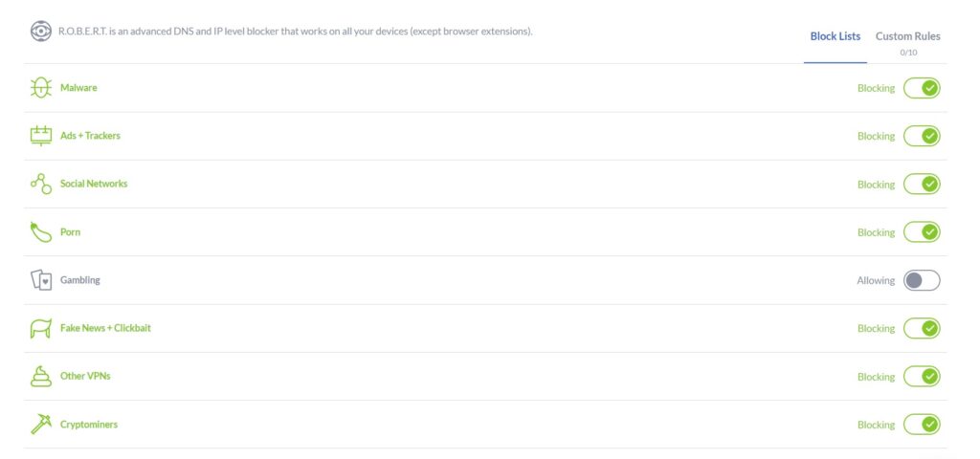
Task: Toggle off Social Networks blocking
Action: [922, 185]
